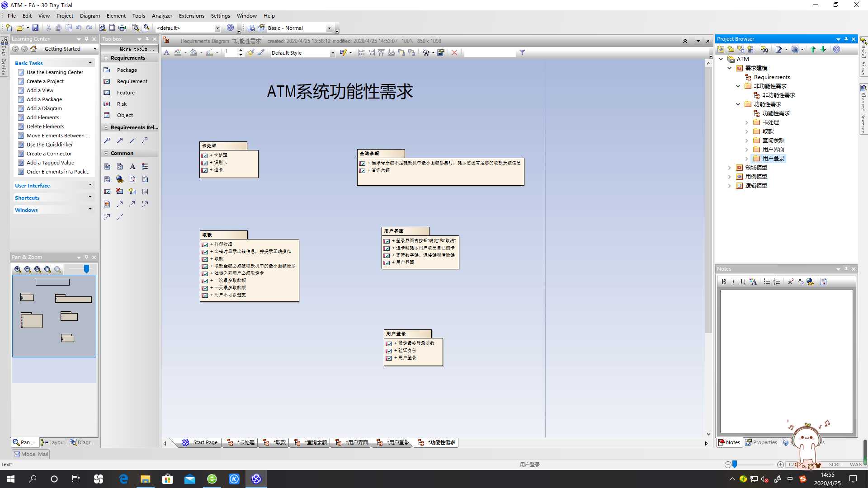Click the hyperlink globe icon in Notes toolbar
The width and height of the screenshot is (868, 488).
(x=810, y=282)
